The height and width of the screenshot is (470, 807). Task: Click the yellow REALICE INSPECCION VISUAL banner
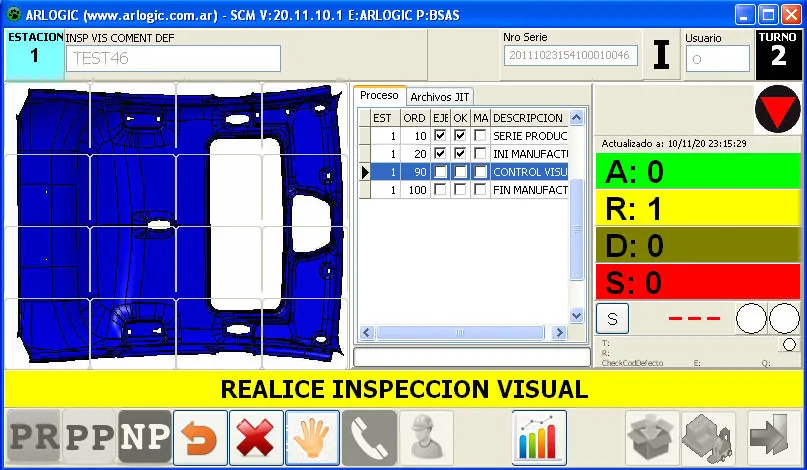click(x=404, y=389)
